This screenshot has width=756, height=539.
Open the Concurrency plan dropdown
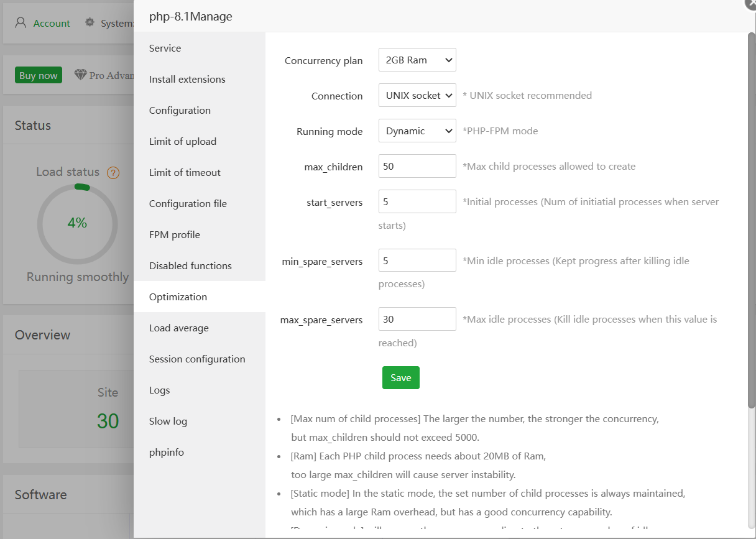tap(417, 60)
